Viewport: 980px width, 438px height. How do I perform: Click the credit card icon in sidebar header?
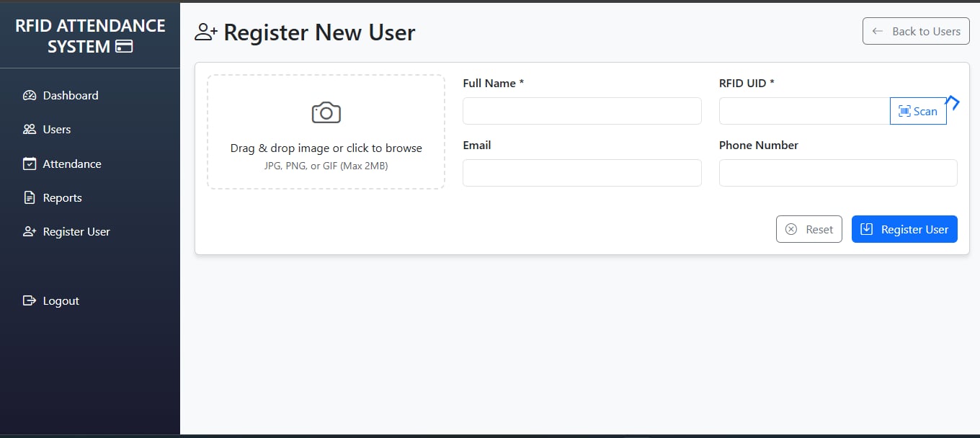coord(124,47)
